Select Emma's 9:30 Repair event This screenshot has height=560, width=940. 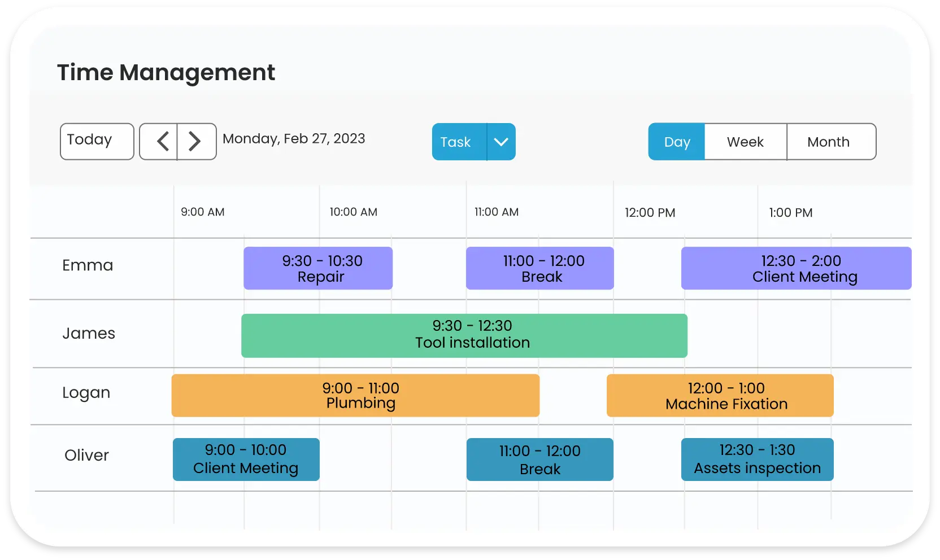tap(317, 268)
